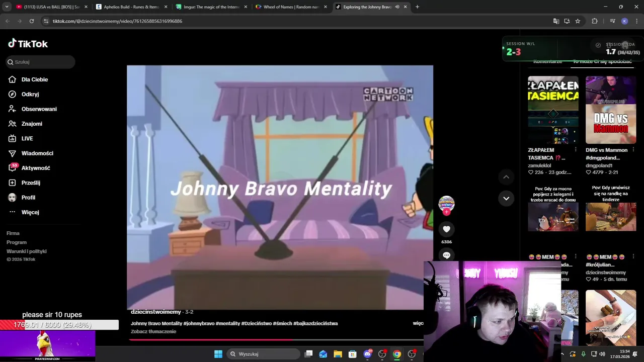Switch to Aphelios Build browser tab

pyautogui.click(x=131, y=7)
